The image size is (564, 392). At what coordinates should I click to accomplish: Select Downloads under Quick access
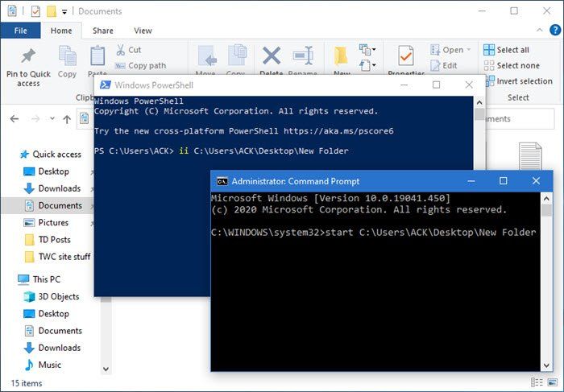pyautogui.click(x=52, y=188)
